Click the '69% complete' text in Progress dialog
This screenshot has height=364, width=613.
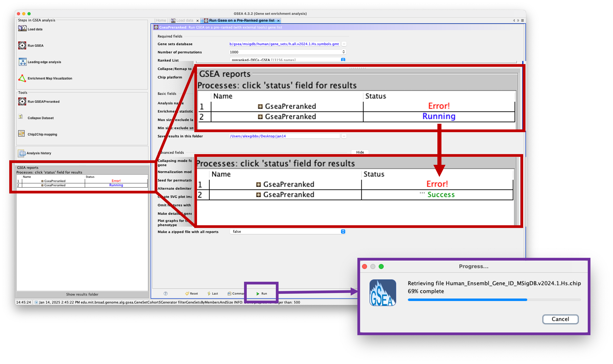tap(425, 291)
